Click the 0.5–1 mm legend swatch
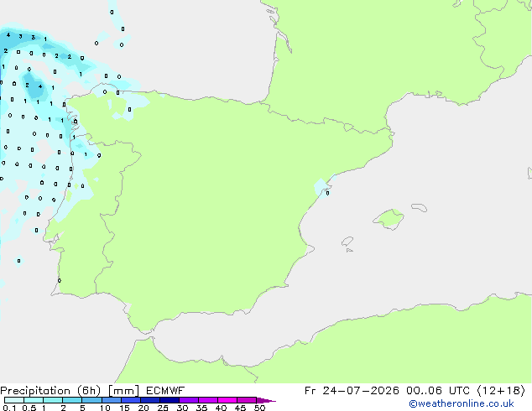Viewport: 532px width, 411px height. (x=34, y=400)
